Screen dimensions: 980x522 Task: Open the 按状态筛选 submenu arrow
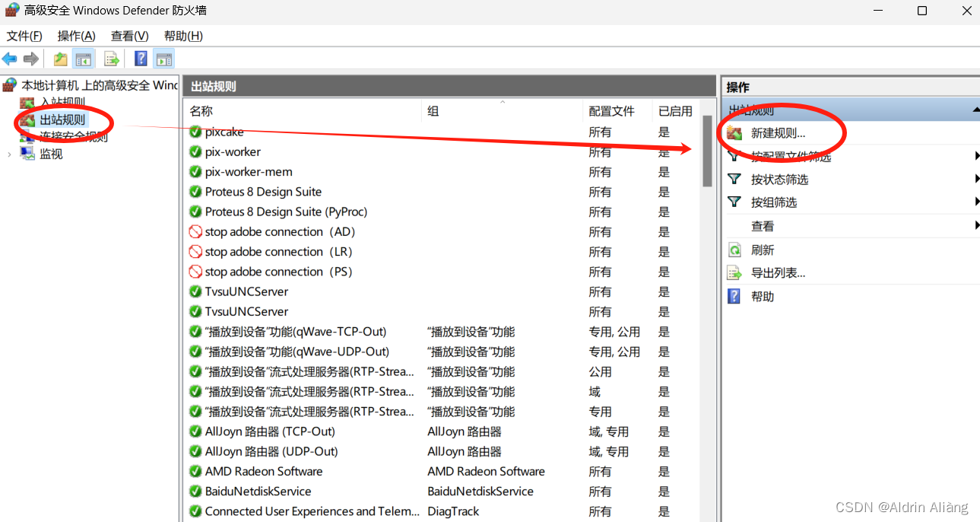[976, 180]
